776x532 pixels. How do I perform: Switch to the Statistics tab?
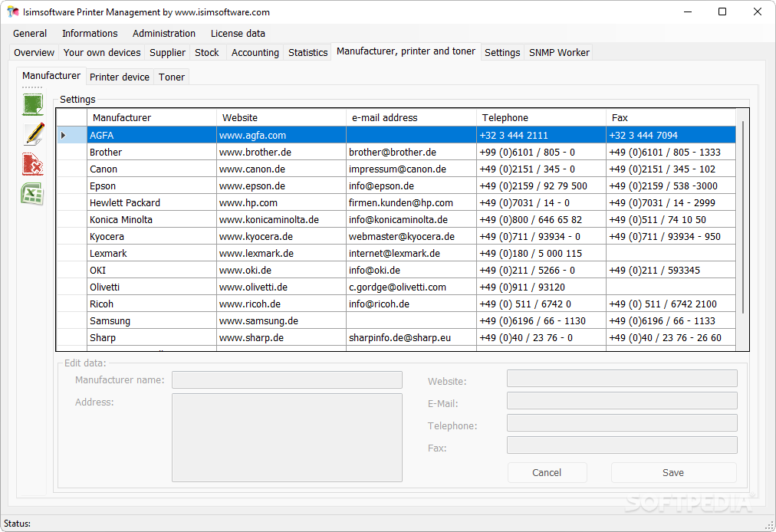coord(307,52)
